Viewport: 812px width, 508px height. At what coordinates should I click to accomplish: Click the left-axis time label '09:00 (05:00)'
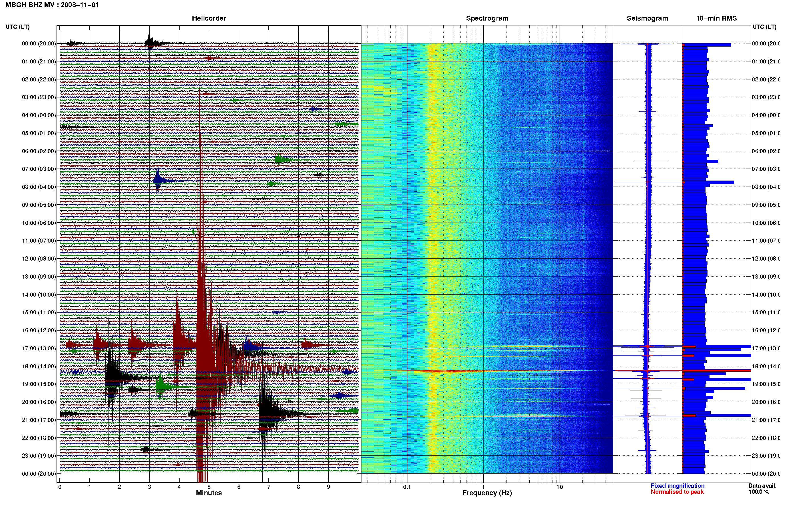(39, 205)
